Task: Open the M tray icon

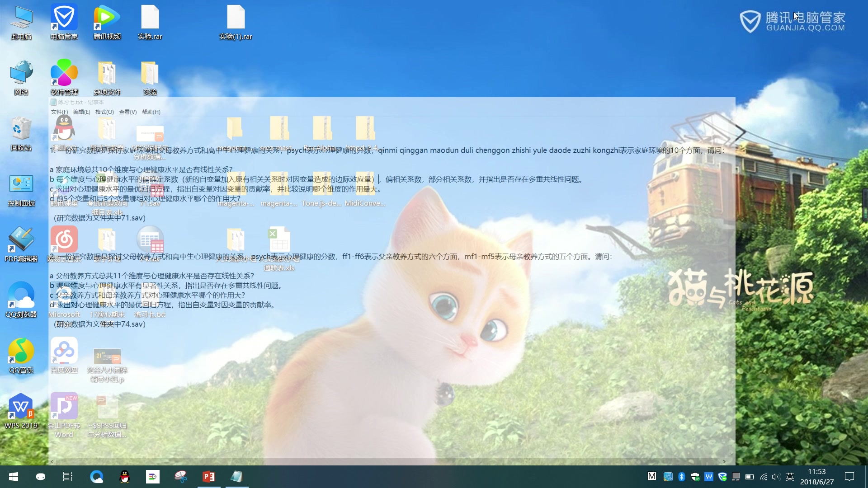Action: tap(652, 476)
